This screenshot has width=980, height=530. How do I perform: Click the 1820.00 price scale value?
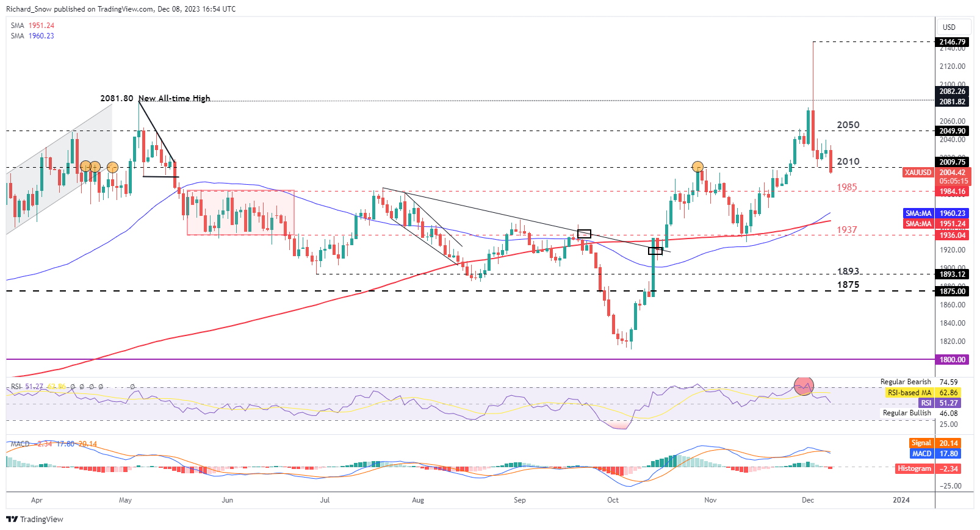tap(953, 342)
